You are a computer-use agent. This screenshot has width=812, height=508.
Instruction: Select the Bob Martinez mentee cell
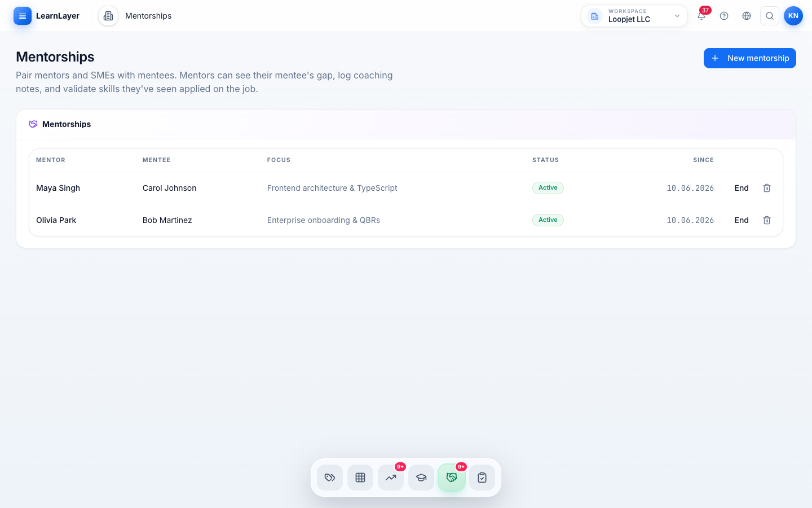(167, 220)
